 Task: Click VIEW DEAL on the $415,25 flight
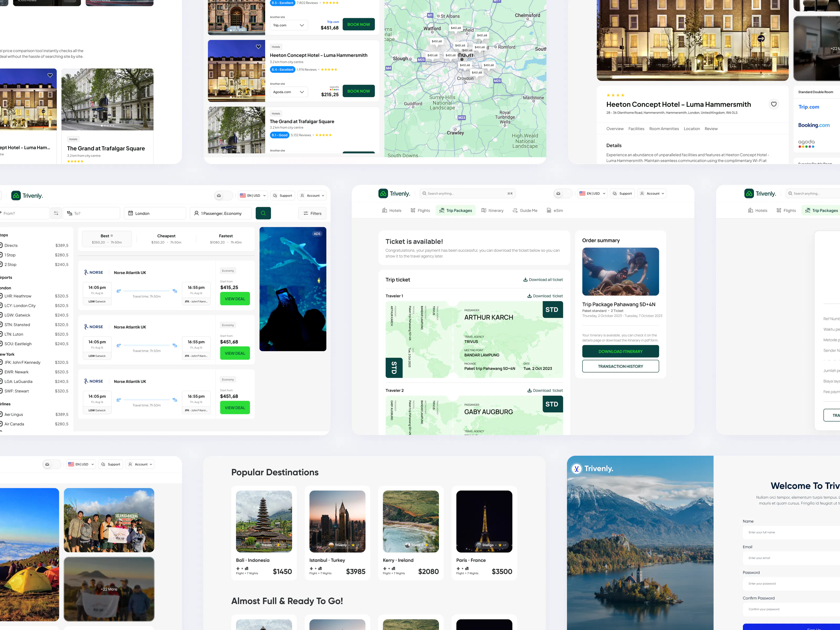235,299
